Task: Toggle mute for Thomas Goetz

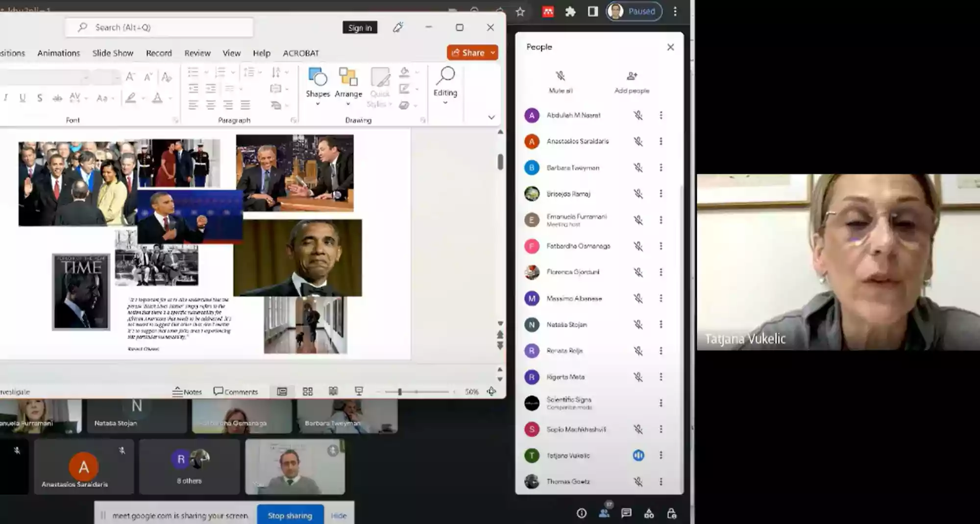Action: click(x=638, y=482)
